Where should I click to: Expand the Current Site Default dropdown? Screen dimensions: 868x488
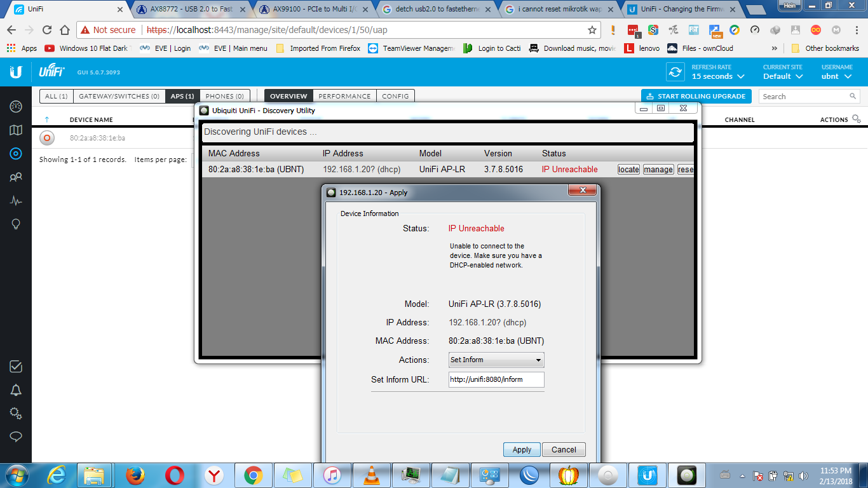783,76
